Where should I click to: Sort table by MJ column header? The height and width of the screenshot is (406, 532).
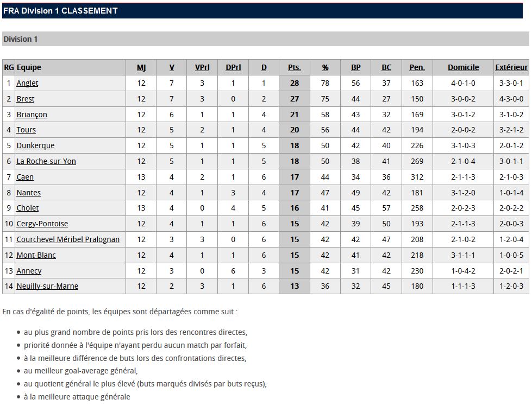click(x=141, y=67)
